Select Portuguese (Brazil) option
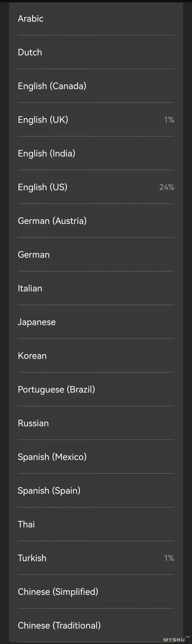192x644 pixels. coord(96,389)
